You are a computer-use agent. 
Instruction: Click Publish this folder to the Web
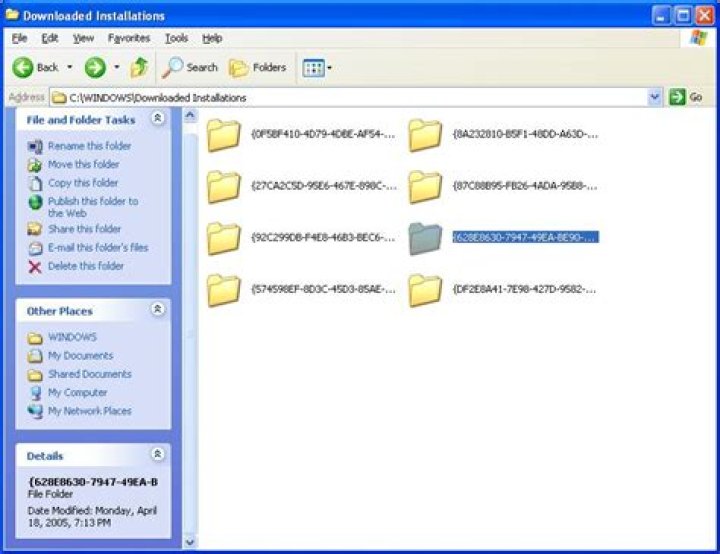[93, 207]
